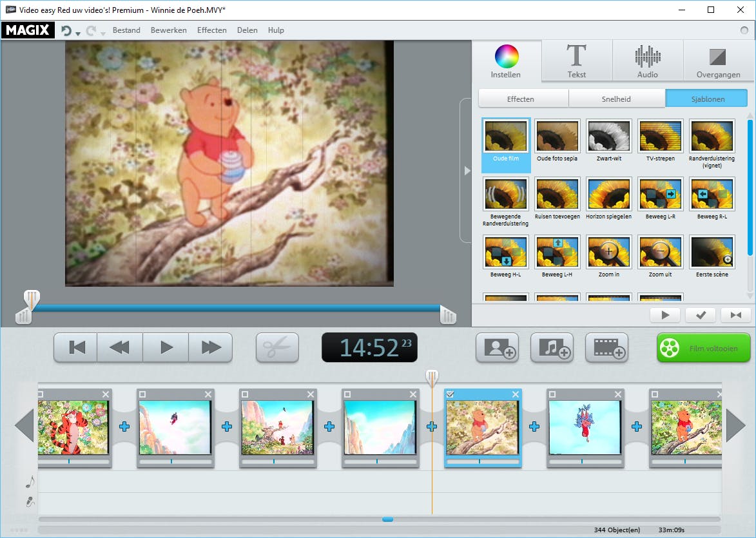Image resolution: width=756 pixels, height=538 pixels.
Task: Click the MAGIX logo
Action: (x=28, y=30)
